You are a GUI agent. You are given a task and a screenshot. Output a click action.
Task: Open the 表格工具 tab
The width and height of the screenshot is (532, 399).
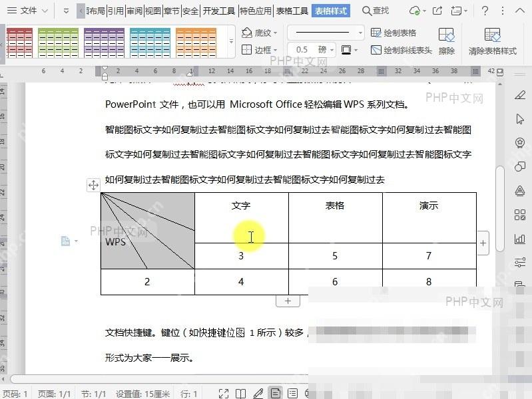[x=292, y=11]
